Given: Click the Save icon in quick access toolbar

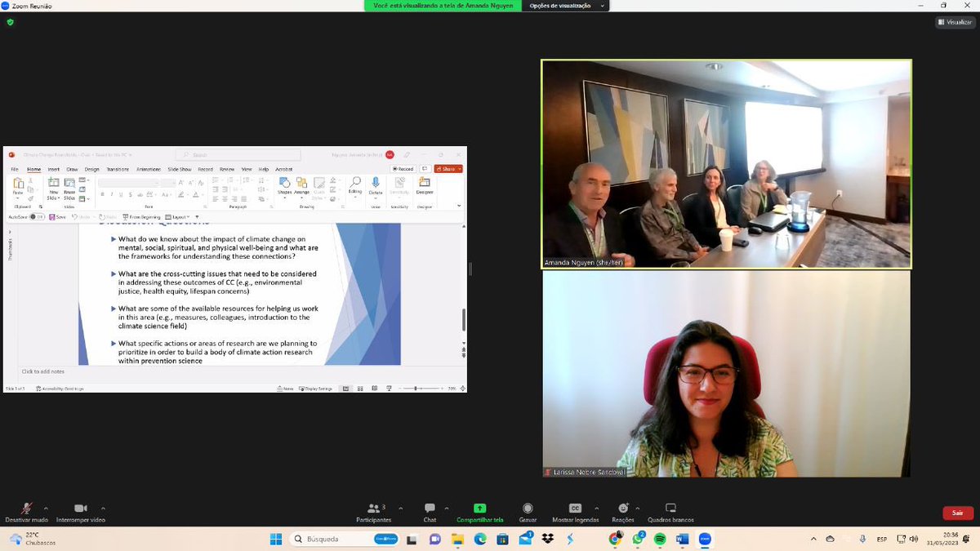Looking at the screenshot, I should point(51,216).
